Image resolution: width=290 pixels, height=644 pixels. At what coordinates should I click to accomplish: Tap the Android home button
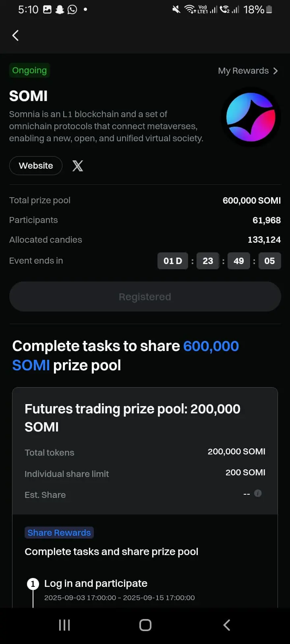click(145, 625)
